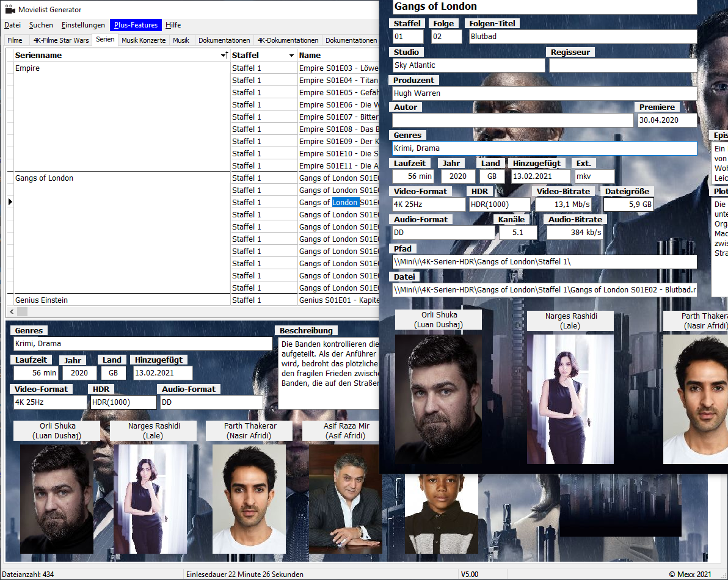Viewport: 728px width, 580px height.
Task: Open the Musik tab
Action: [x=181, y=40]
